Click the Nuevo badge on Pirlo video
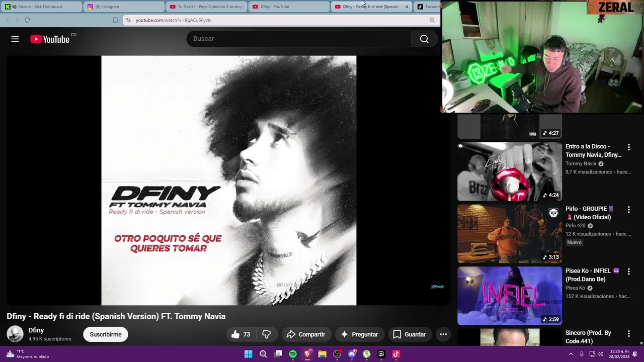The image size is (644, 362). pyautogui.click(x=574, y=242)
